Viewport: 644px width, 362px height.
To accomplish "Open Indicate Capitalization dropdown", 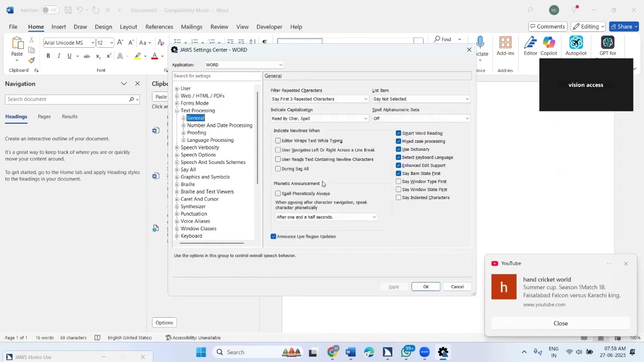I will point(320,119).
